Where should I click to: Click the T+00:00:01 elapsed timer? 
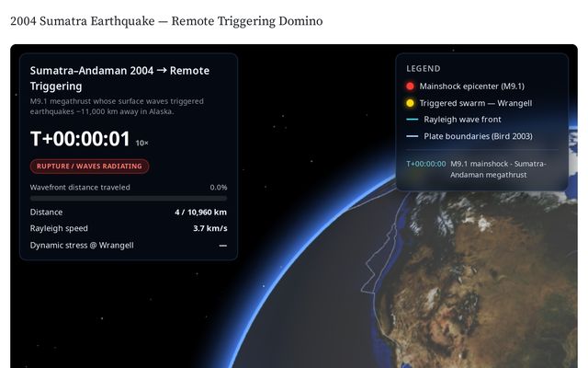pyautogui.click(x=80, y=139)
